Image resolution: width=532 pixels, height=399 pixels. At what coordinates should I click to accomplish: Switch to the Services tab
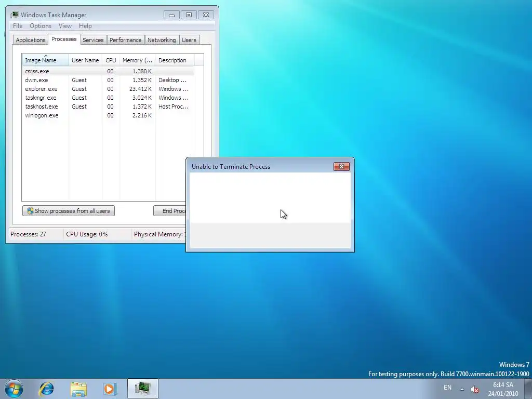click(x=93, y=40)
